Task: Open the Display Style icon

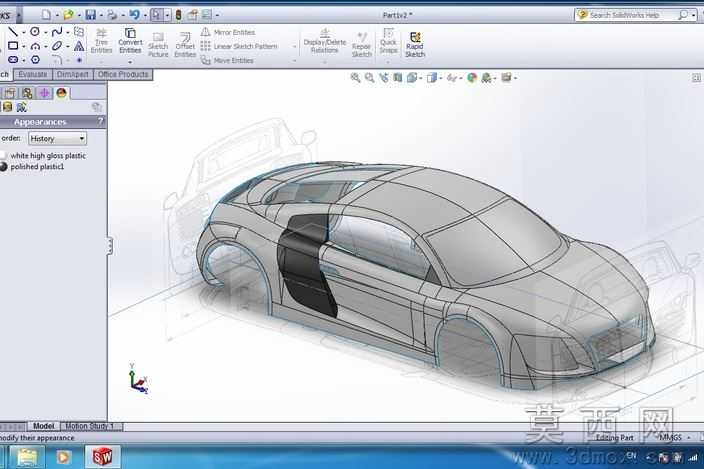Action: (431, 78)
